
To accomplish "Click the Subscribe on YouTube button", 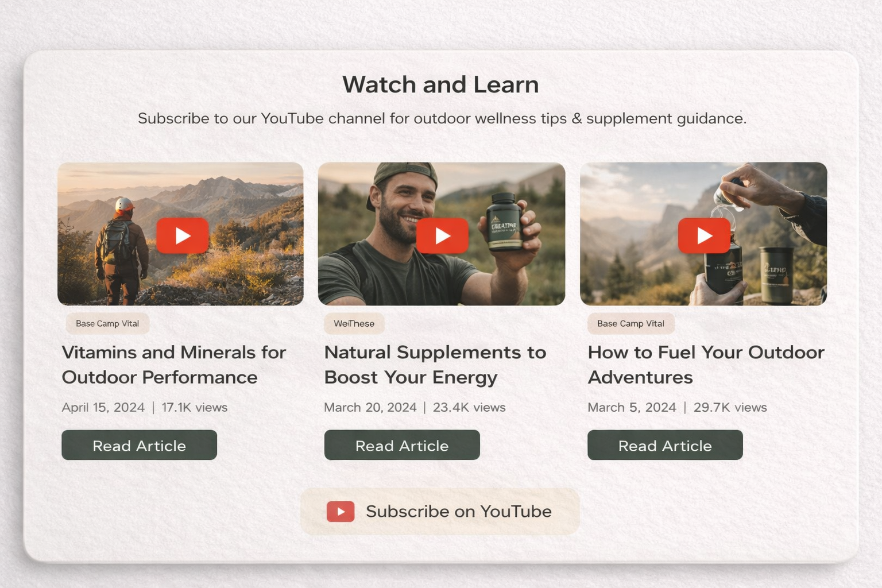I will (x=440, y=511).
